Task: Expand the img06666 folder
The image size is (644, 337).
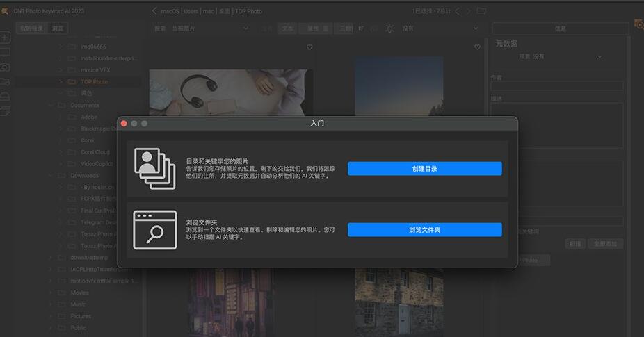Action: (x=61, y=47)
